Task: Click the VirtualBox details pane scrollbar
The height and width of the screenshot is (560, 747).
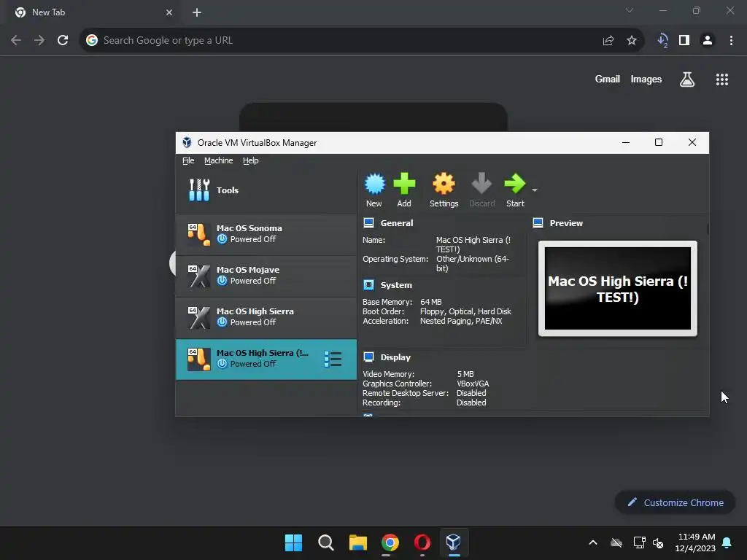Action: [708, 228]
